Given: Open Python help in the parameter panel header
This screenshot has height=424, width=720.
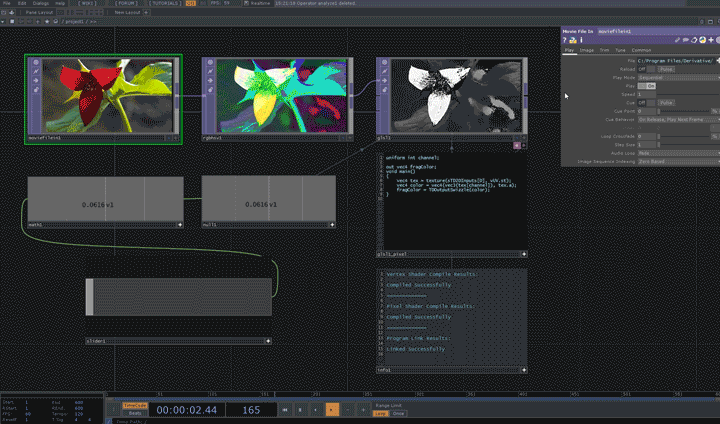Looking at the screenshot, I should [573, 40].
